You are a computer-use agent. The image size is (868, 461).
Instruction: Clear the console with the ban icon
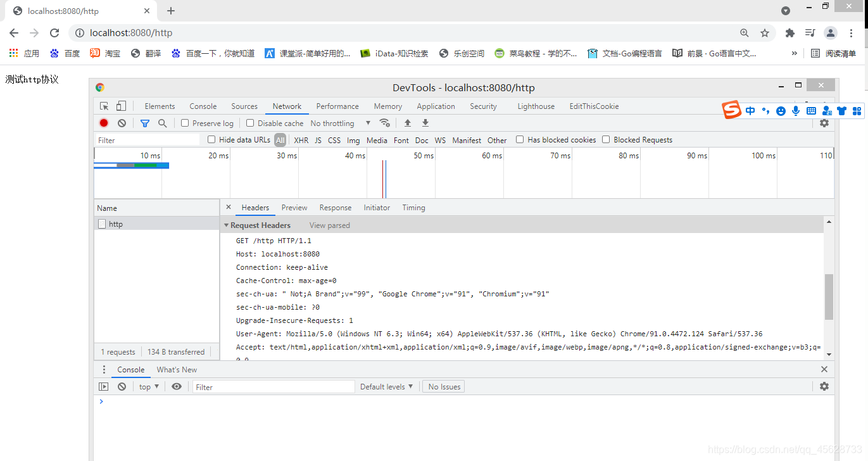tap(122, 386)
